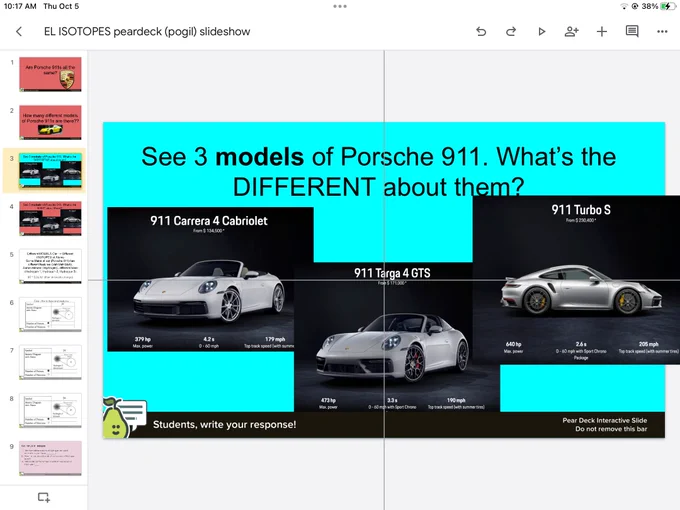Open the share add-person icon
The image size is (680, 510).
pyautogui.click(x=572, y=31)
